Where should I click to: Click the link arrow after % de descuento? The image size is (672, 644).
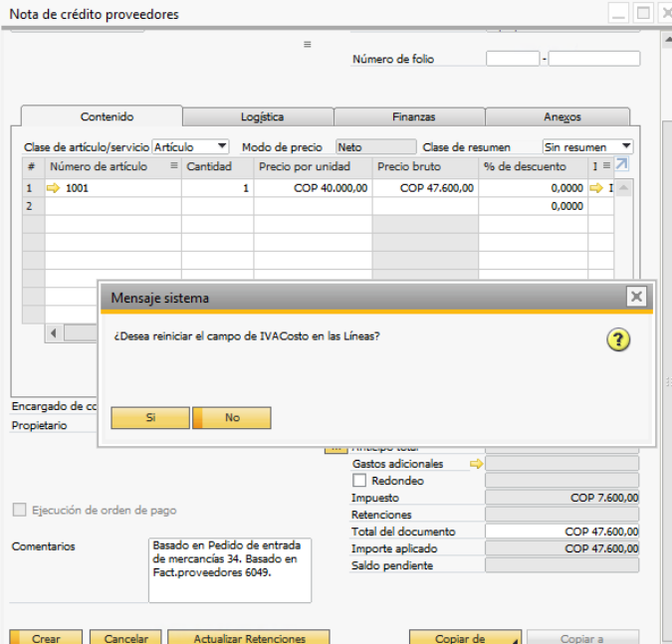(596, 187)
